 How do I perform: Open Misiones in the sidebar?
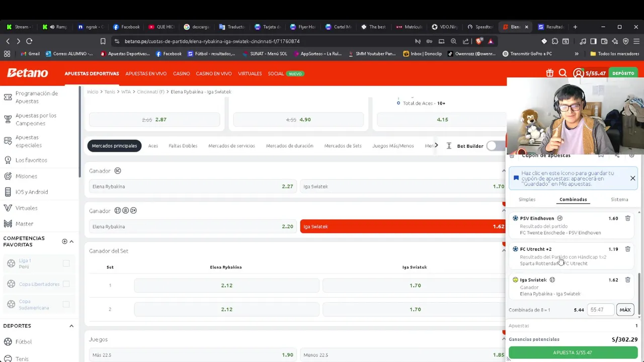26,176
